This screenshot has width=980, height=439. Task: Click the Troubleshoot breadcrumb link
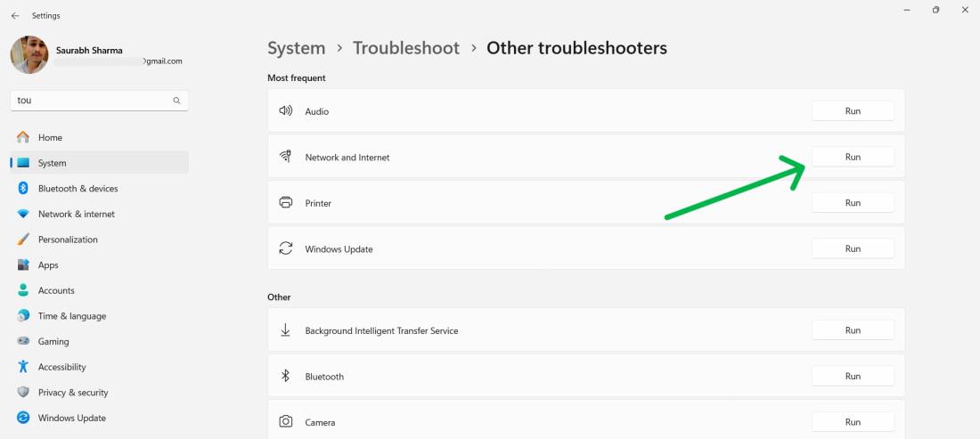tap(406, 48)
